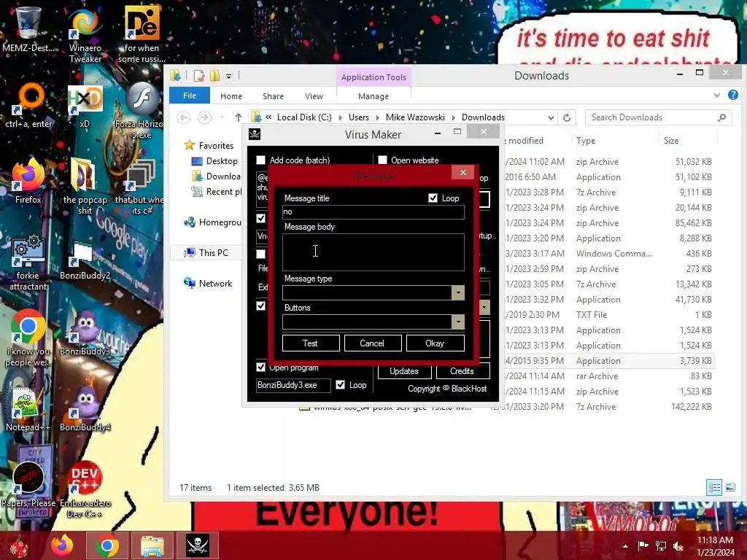This screenshot has width=747, height=560.
Task: Switch Explorer to large icons view button
Action: [729, 487]
